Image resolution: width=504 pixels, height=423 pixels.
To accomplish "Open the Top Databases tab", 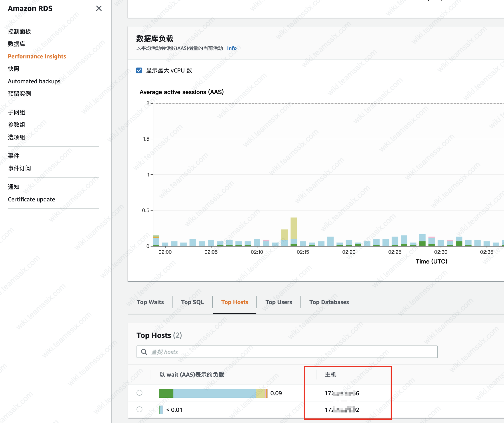I will pyautogui.click(x=329, y=302).
